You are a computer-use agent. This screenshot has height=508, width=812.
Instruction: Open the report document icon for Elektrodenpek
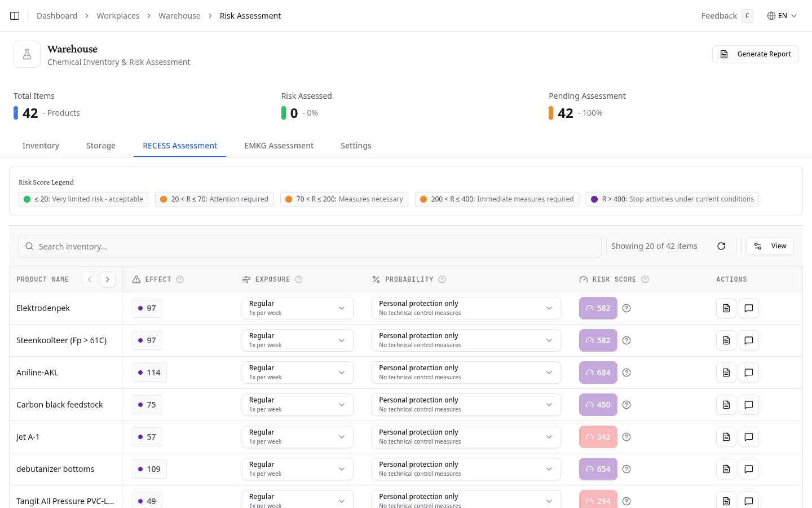pyautogui.click(x=726, y=308)
